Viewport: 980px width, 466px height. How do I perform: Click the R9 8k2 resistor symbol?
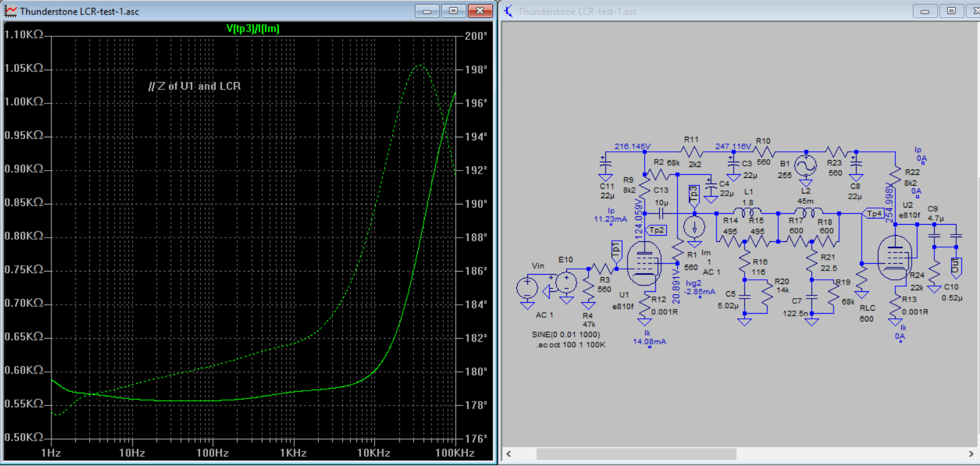644,186
